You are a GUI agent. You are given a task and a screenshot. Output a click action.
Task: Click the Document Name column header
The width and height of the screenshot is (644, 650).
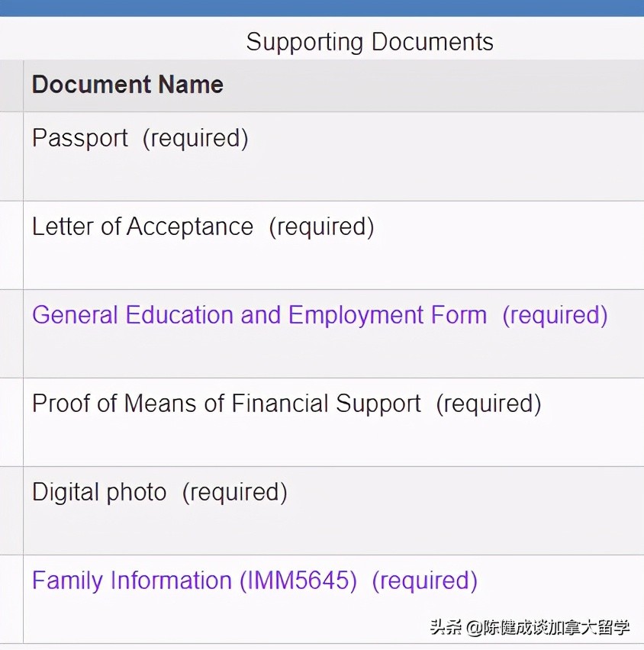[127, 85]
